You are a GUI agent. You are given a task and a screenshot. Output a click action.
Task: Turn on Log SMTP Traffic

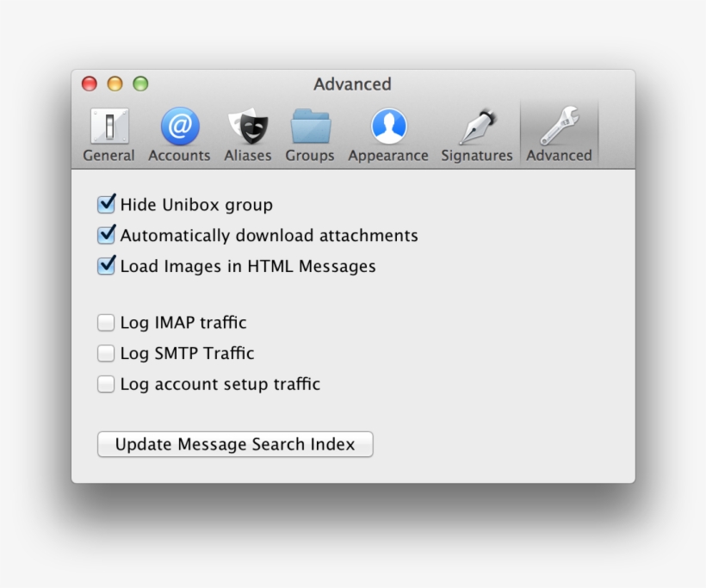pyautogui.click(x=106, y=353)
